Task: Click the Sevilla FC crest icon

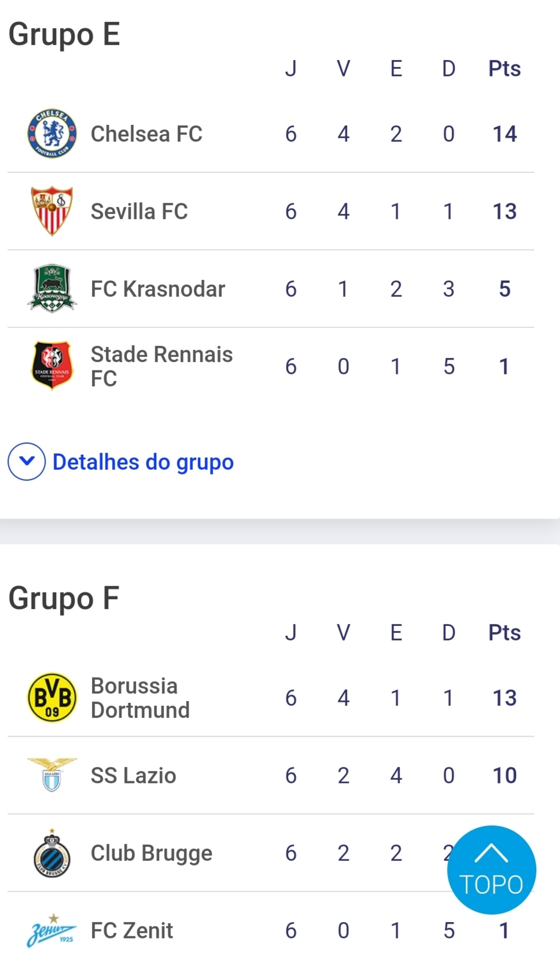Action: click(52, 211)
